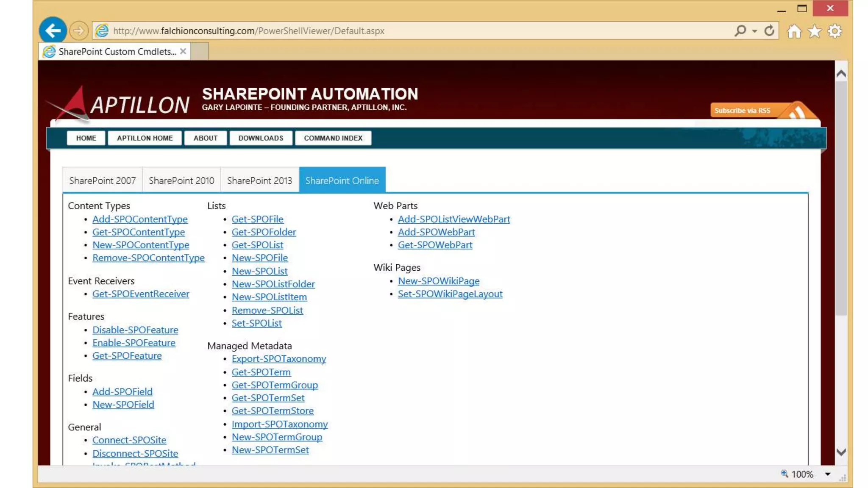This screenshot has width=868, height=488.
Task: Click the search magnifier icon in address bar
Action: pyautogui.click(x=740, y=30)
